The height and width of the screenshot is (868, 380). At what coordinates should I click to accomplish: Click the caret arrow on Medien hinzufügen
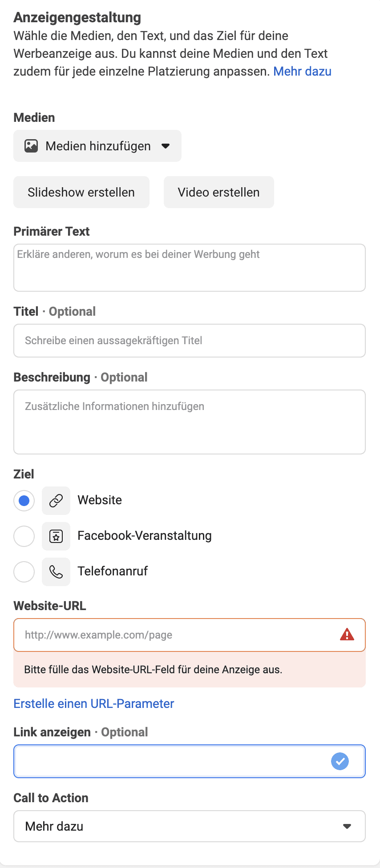(x=166, y=146)
